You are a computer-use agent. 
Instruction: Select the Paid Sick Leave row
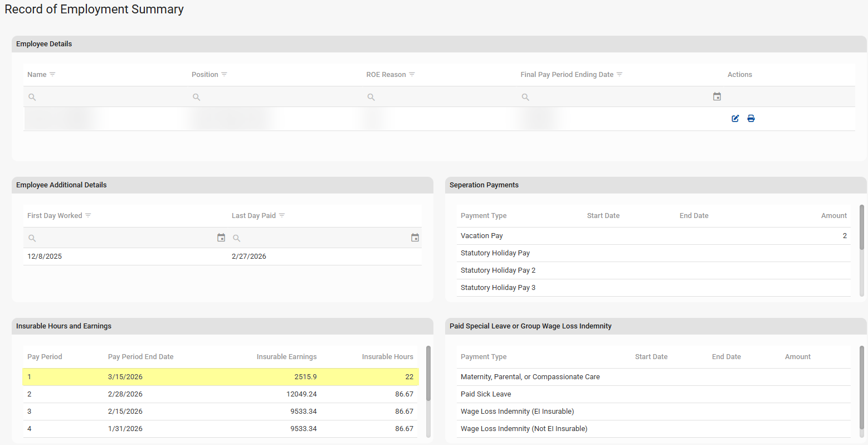point(653,394)
